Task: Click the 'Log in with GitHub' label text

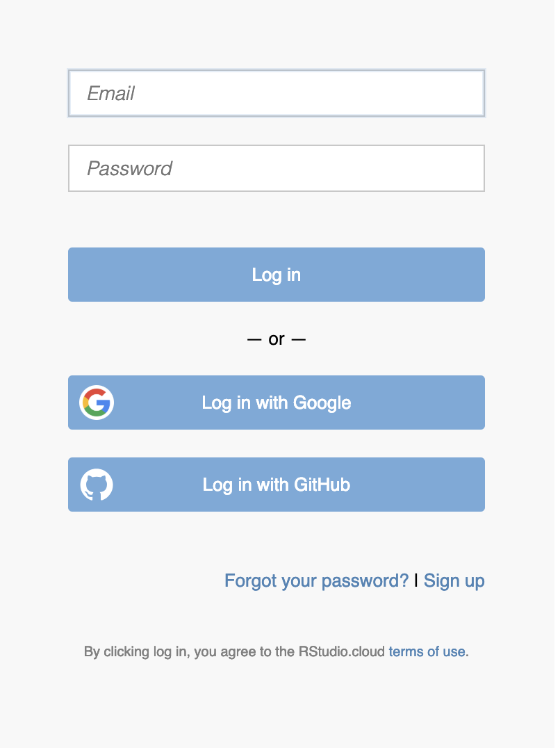Action: pyautogui.click(x=276, y=485)
